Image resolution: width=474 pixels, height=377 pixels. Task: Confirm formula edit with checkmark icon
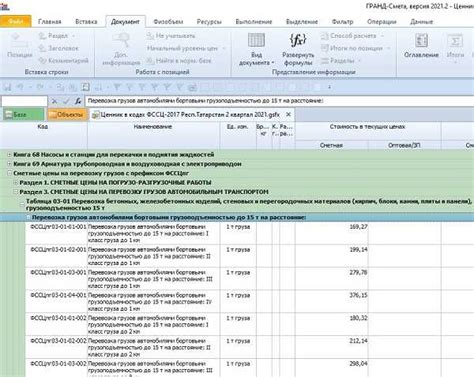click(x=66, y=101)
